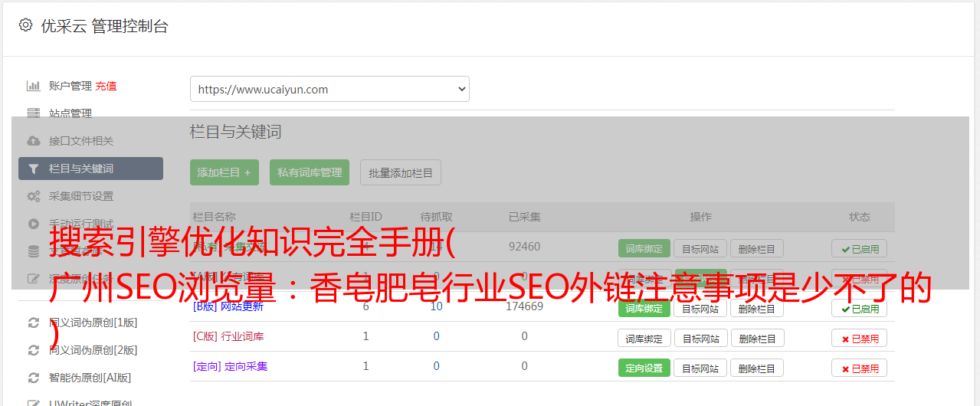The height and width of the screenshot is (406, 980).
Task: Click the 已采集 value 174669
Action: pos(524,306)
